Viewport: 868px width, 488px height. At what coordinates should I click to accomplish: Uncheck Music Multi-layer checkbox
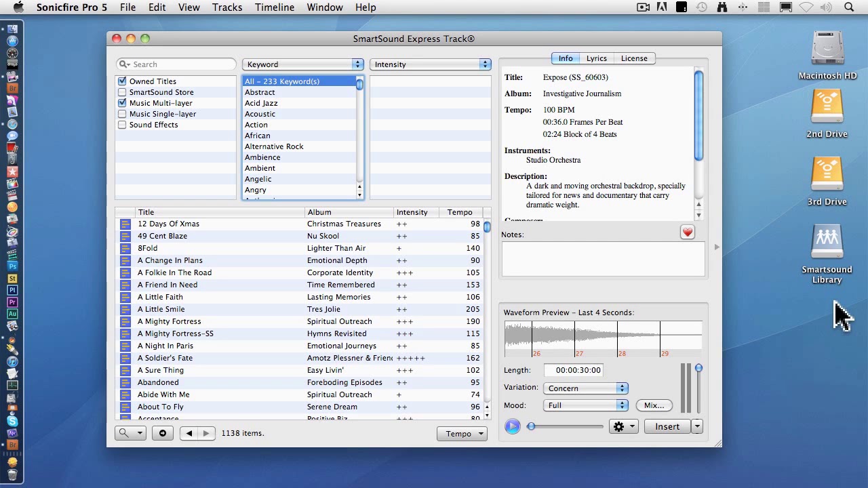122,103
